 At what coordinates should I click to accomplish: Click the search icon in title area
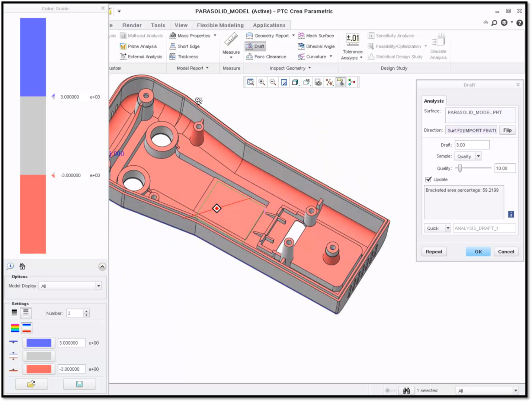[494, 23]
